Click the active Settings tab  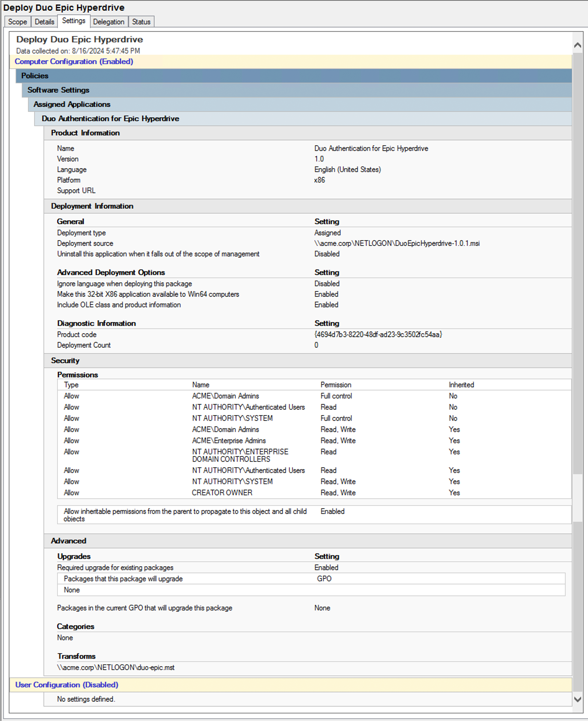[73, 21]
